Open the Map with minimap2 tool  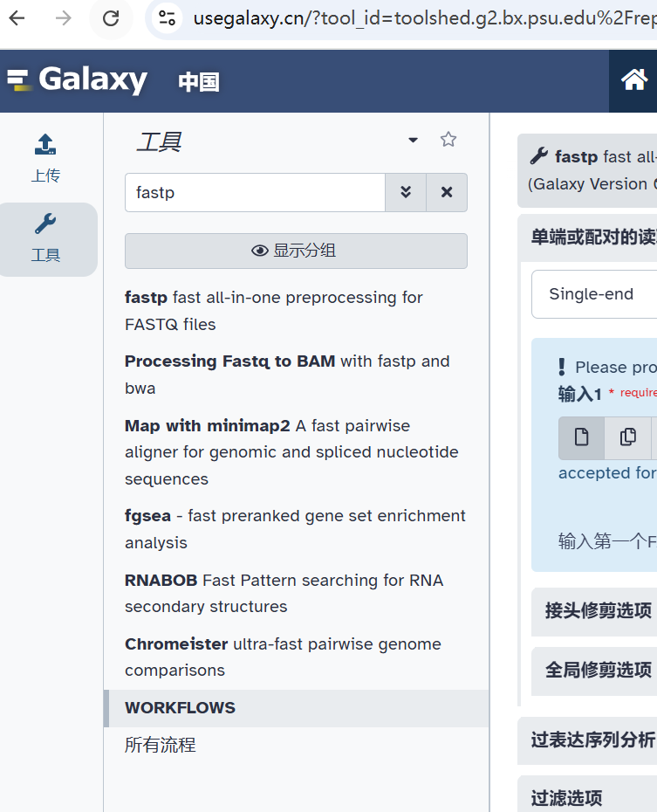tap(291, 452)
